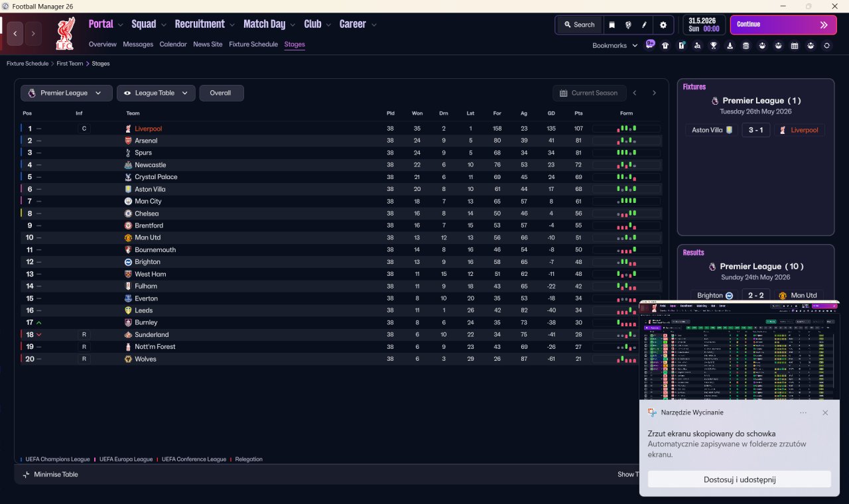Select the Stages tab

click(x=294, y=44)
